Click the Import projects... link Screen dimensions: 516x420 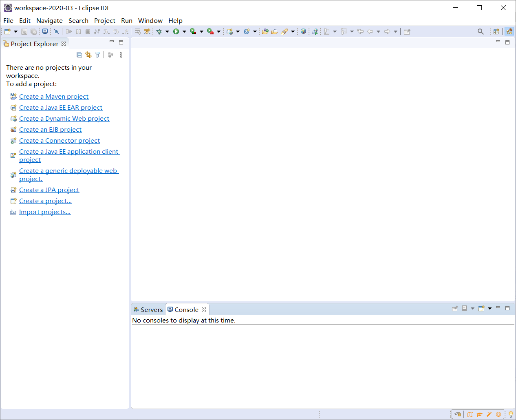click(45, 212)
